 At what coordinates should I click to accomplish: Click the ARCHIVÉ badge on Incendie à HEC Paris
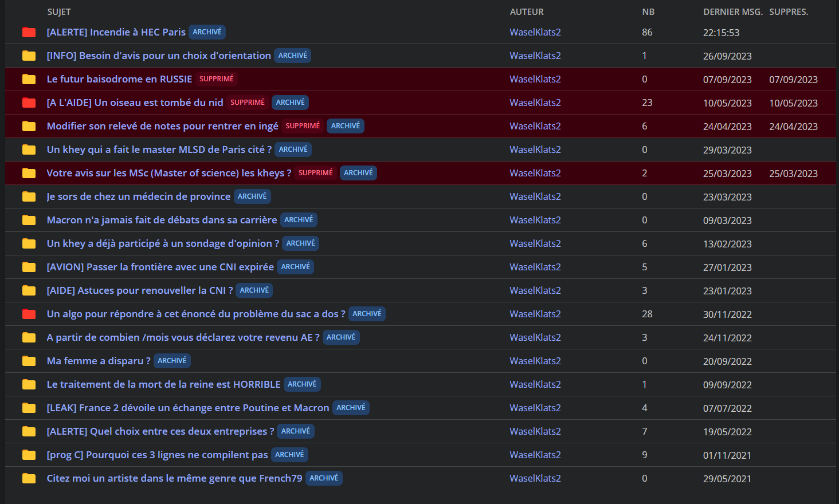coord(207,32)
